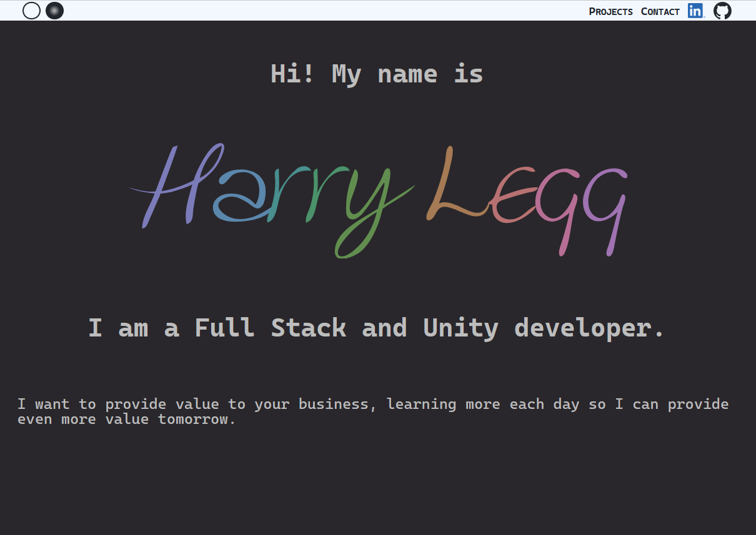Open Harry's GitHub profile via the GitHub icon

(722, 11)
